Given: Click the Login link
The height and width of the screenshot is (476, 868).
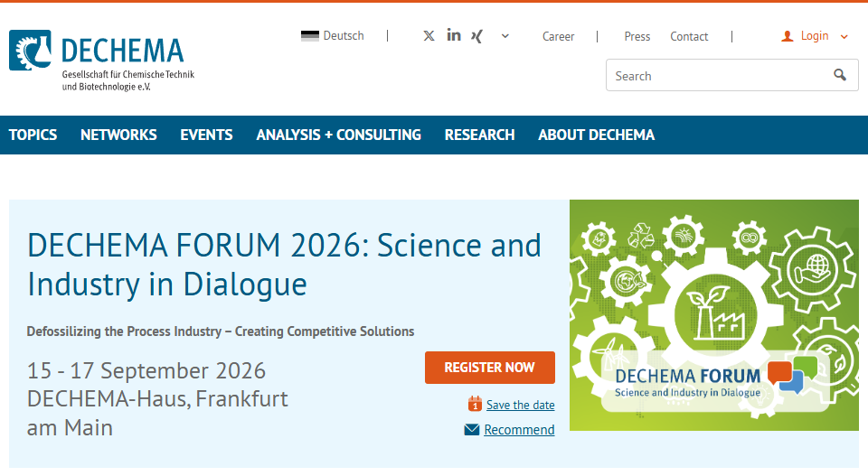Looking at the screenshot, I should tap(815, 36).
